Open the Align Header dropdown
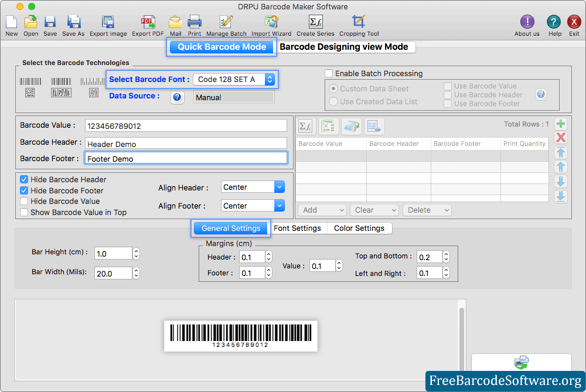This screenshot has width=586, height=392. click(253, 187)
